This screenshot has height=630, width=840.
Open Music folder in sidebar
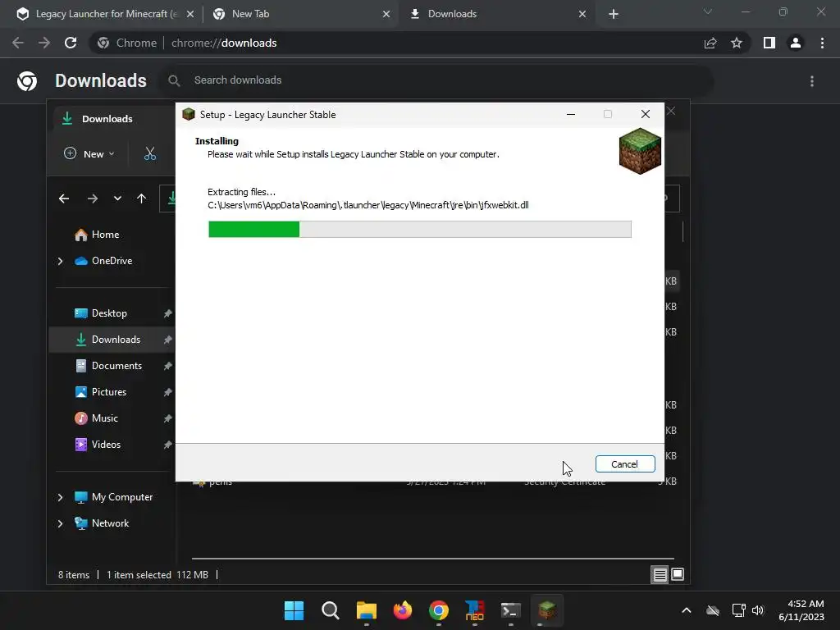click(104, 418)
